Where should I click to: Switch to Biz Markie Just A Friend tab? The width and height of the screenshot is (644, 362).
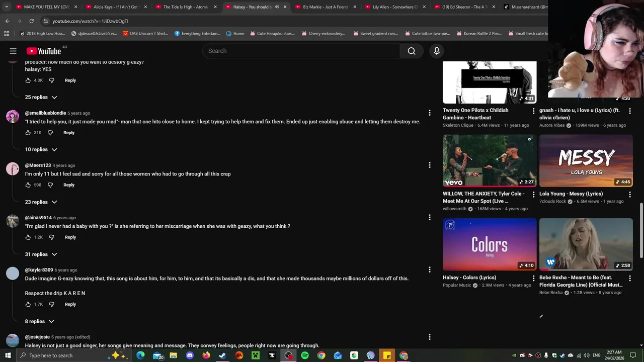(326, 7)
